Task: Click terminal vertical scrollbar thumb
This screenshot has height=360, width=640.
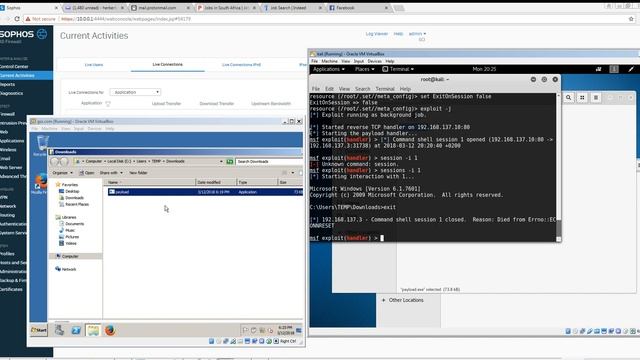Action: click(x=559, y=228)
